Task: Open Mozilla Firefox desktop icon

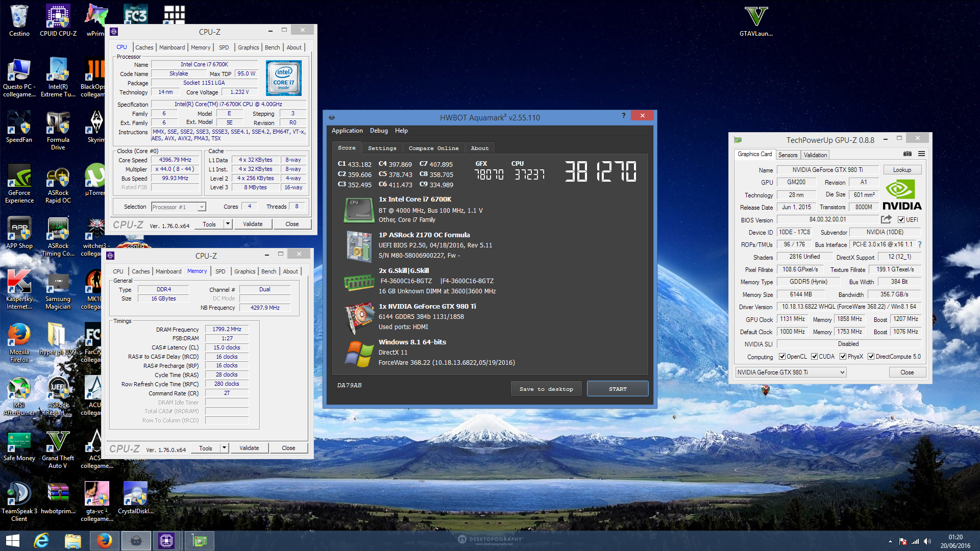Action: pyautogui.click(x=19, y=343)
